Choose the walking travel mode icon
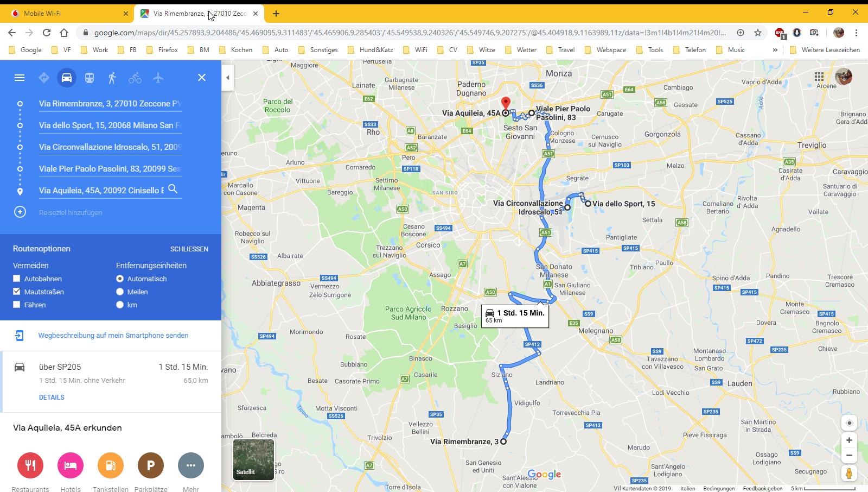Viewport: 868px width, 492px height. point(112,78)
